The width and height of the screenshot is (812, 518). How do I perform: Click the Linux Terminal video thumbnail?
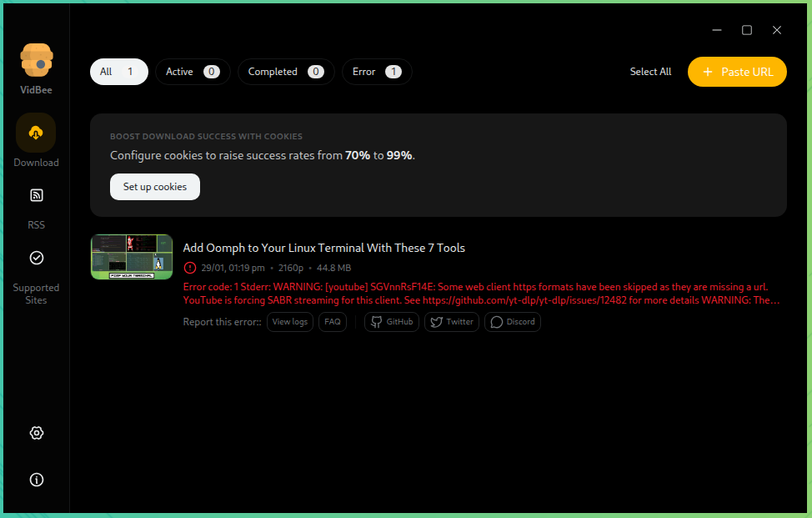click(x=132, y=257)
